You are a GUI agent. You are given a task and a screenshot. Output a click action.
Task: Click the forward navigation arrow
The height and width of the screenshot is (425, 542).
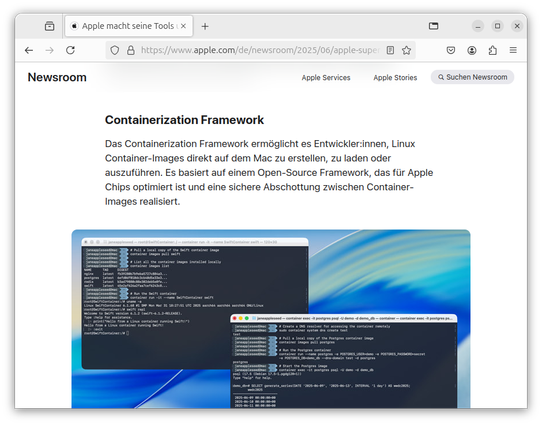[x=49, y=50]
